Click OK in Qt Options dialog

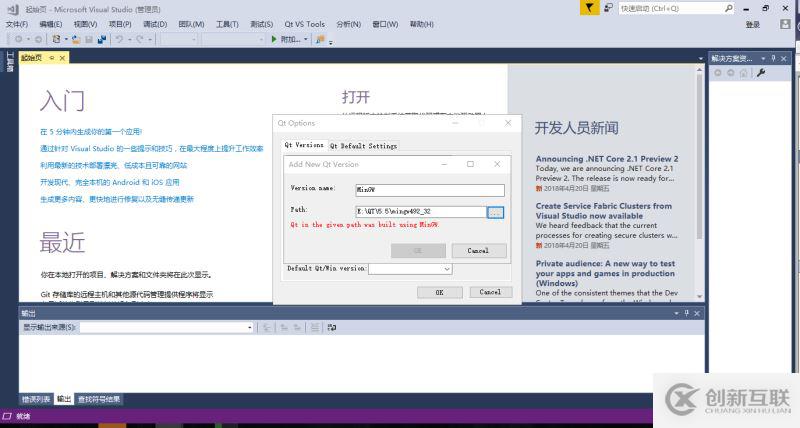point(439,292)
